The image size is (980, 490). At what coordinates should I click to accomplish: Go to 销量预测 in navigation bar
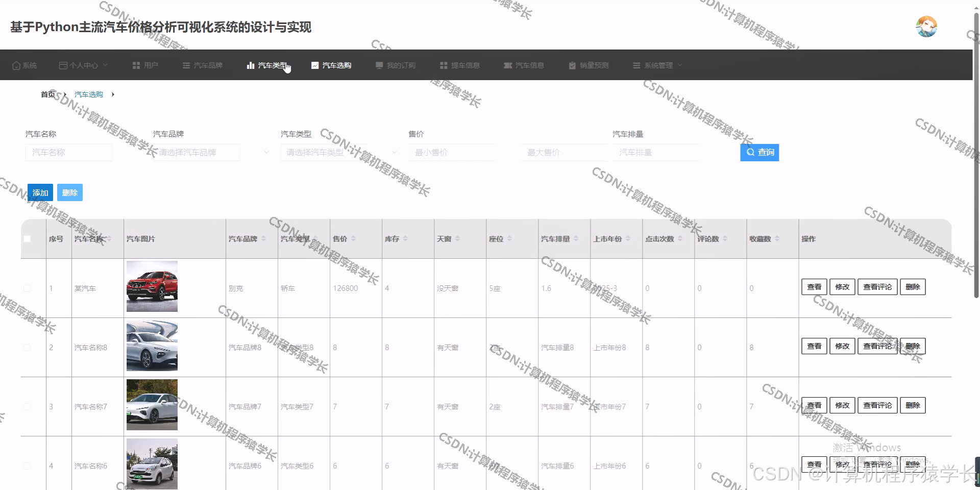pyautogui.click(x=589, y=65)
